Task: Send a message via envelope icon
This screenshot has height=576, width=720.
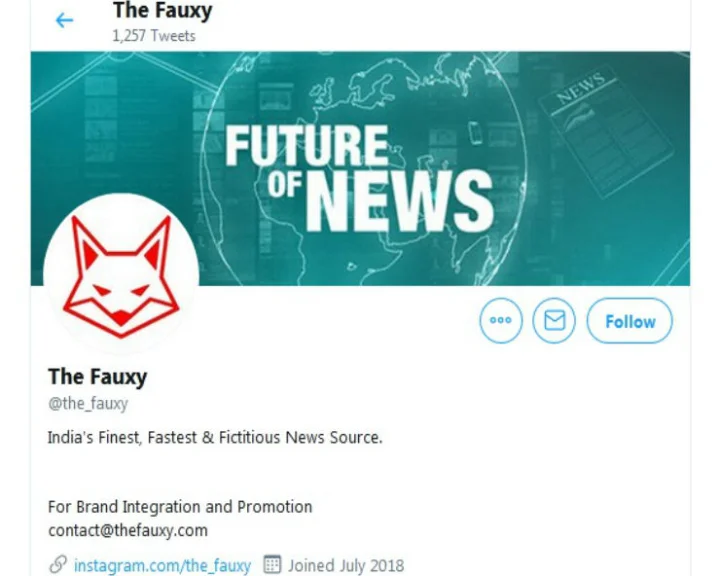Action: (554, 321)
